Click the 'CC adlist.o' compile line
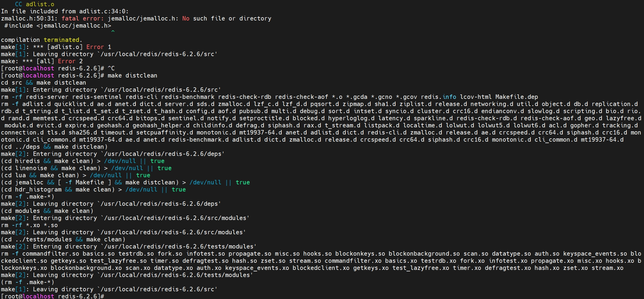Image resolution: width=644 pixels, height=299 pixels. (35, 4)
